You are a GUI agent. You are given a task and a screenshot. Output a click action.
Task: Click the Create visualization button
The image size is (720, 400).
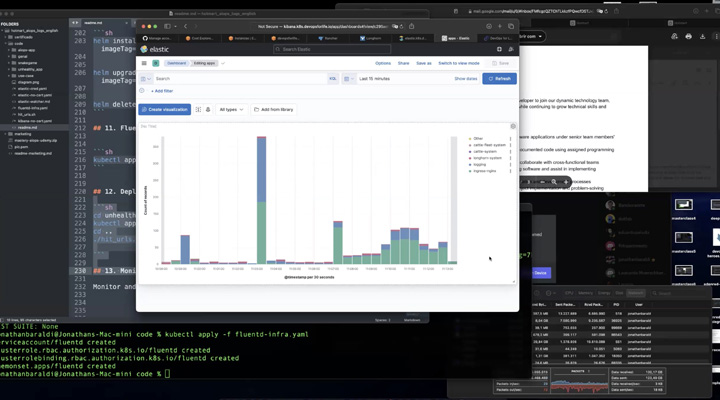(164, 109)
